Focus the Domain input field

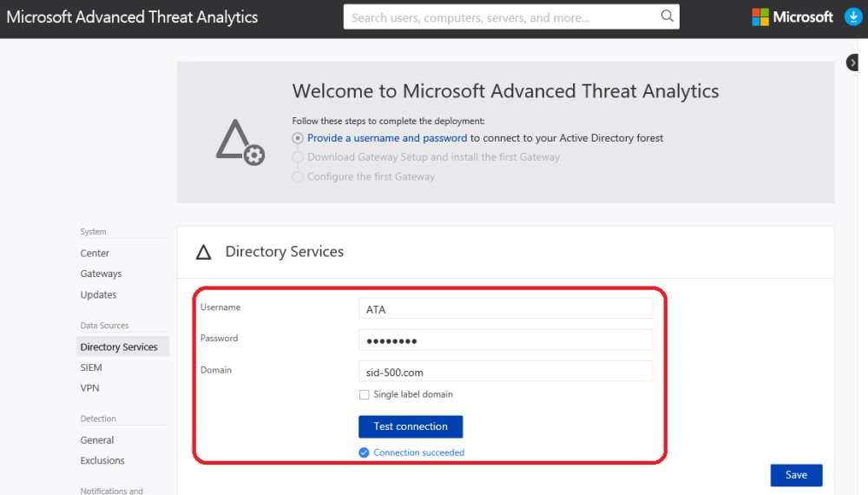tap(505, 372)
